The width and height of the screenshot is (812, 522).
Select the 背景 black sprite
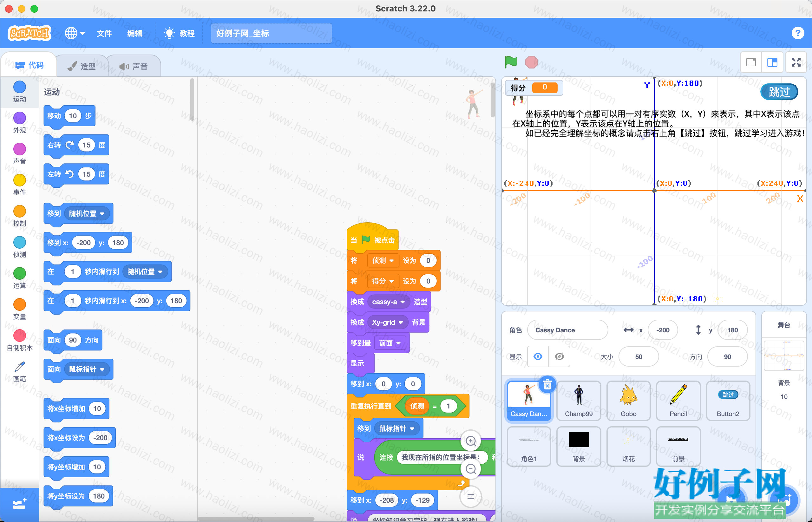point(579,447)
